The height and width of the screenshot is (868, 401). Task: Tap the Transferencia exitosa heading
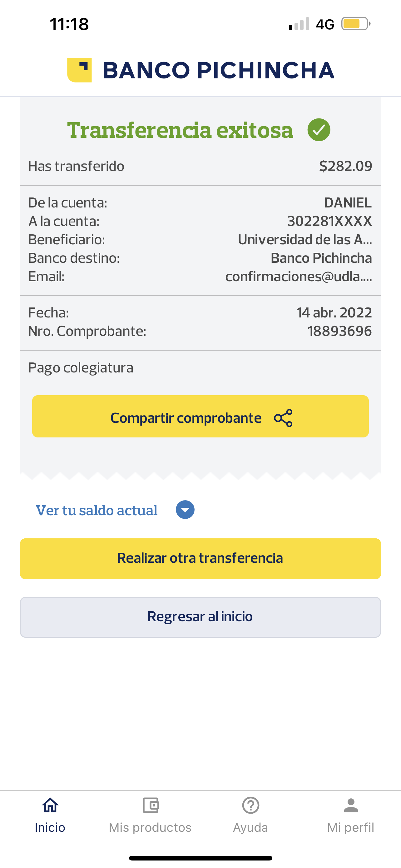tap(180, 130)
